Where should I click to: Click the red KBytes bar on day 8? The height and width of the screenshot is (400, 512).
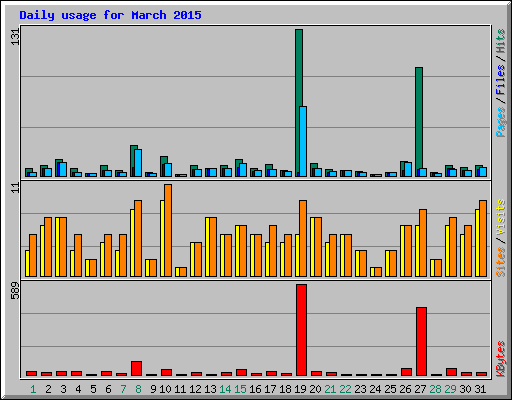[136, 368]
